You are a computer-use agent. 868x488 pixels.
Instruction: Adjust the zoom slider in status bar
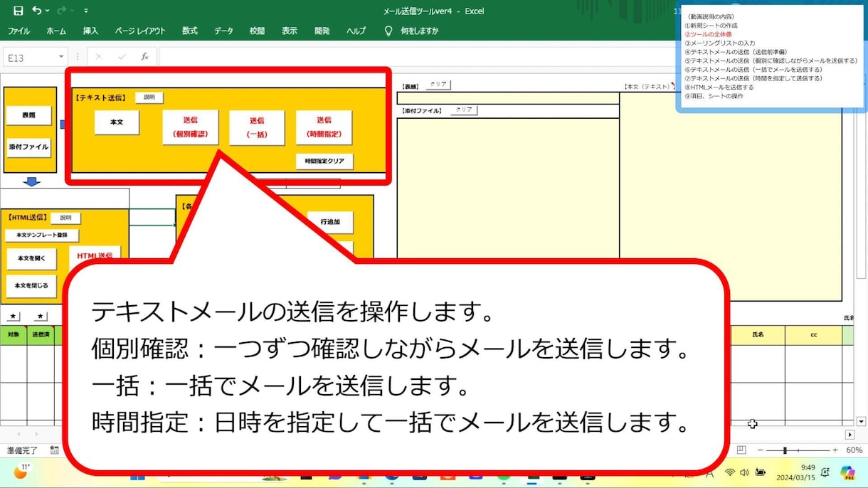tap(785, 450)
